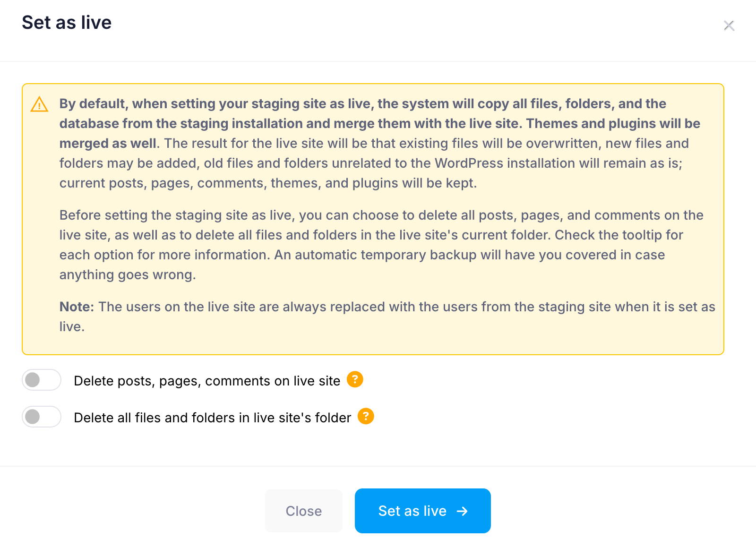Click the yellow warning triangle icon

pos(39,104)
